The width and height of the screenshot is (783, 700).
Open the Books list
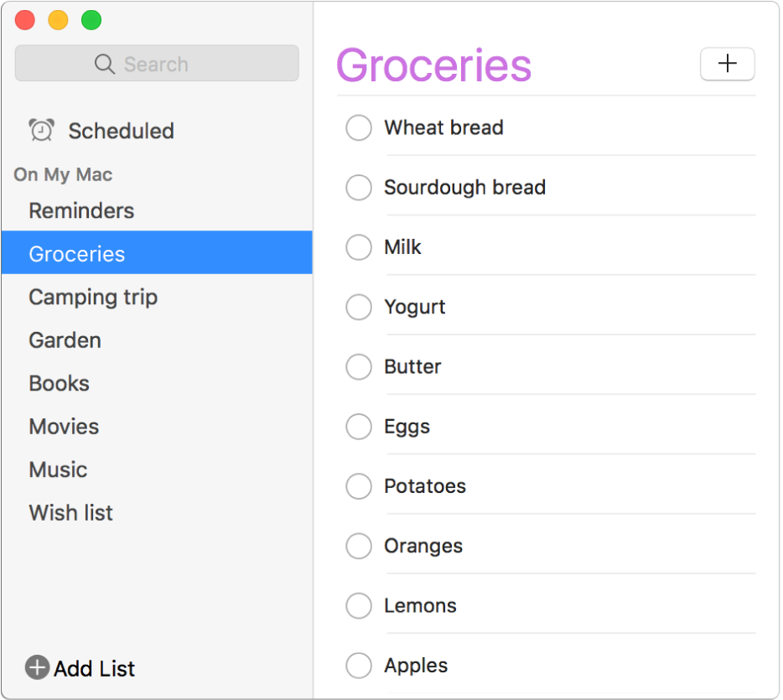59,383
